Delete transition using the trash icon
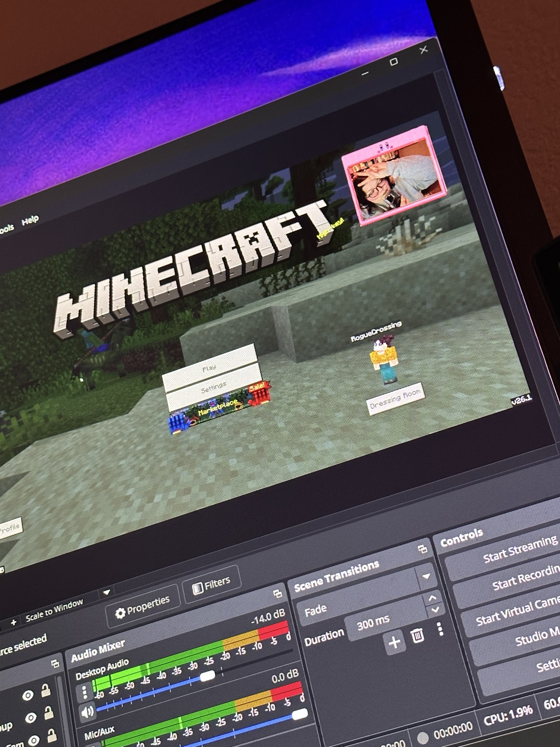Screen dimensions: 560x747 [417, 635]
